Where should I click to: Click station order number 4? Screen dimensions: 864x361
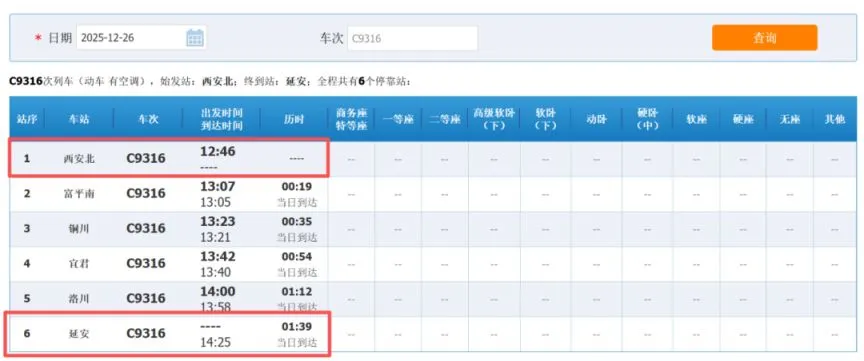pos(27,263)
